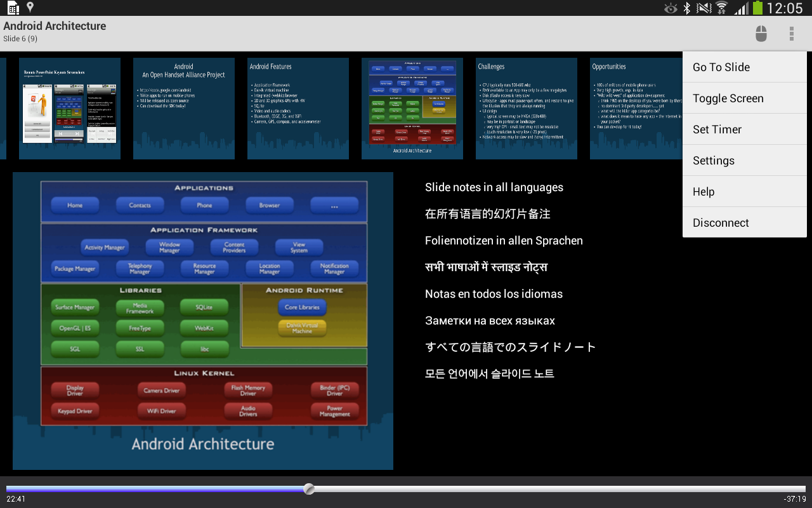Tap the eye smart-stay status icon
This screenshot has height=508, width=812.
(x=671, y=8)
